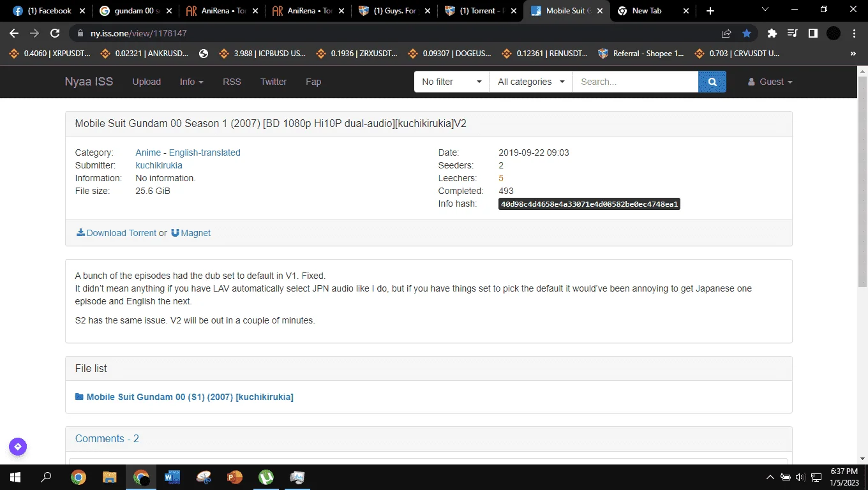Open submitter kuchikirukia's profile
The image size is (868, 490).
(x=159, y=165)
